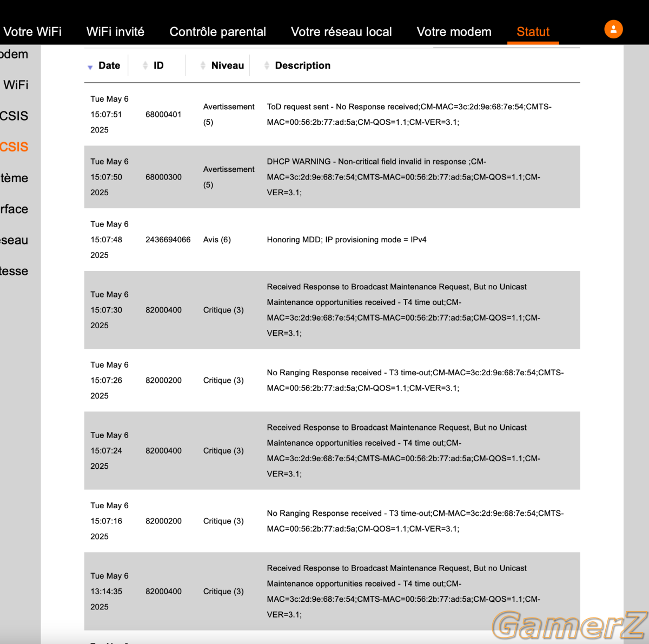Click the Honoring MDD description text
The width and height of the screenshot is (649, 644).
point(347,240)
